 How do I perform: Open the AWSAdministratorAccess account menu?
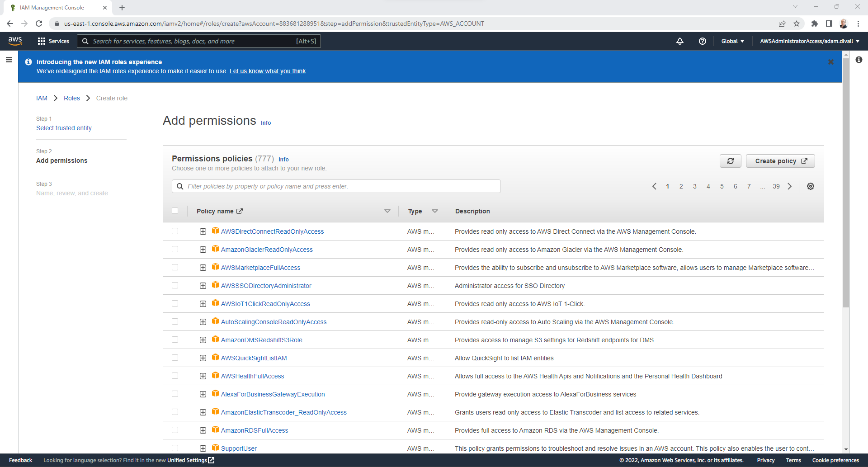810,41
